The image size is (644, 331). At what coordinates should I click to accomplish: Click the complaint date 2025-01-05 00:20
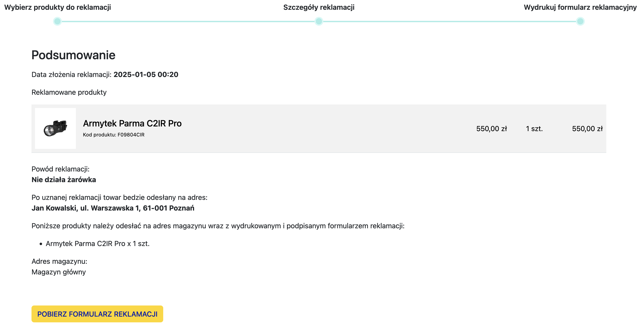(146, 75)
